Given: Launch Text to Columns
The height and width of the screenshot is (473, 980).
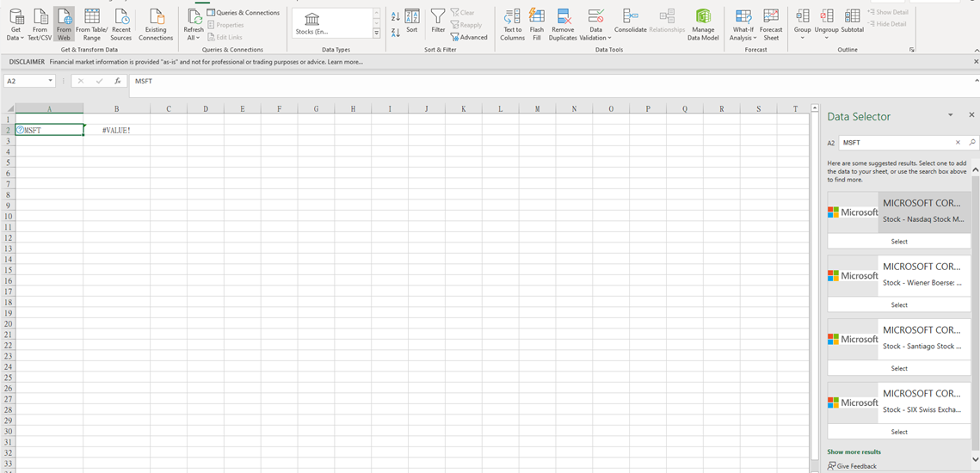Looking at the screenshot, I should click(513, 25).
